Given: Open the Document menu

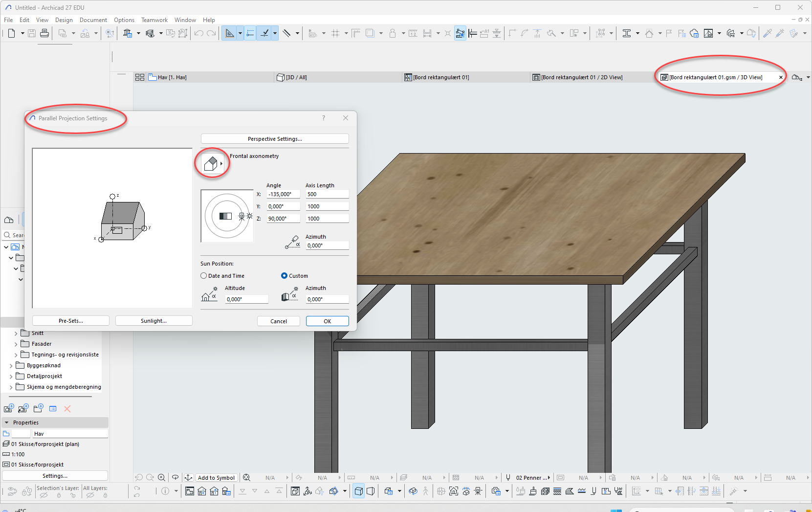Looking at the screenshot, I should click(x=93, y=20).
